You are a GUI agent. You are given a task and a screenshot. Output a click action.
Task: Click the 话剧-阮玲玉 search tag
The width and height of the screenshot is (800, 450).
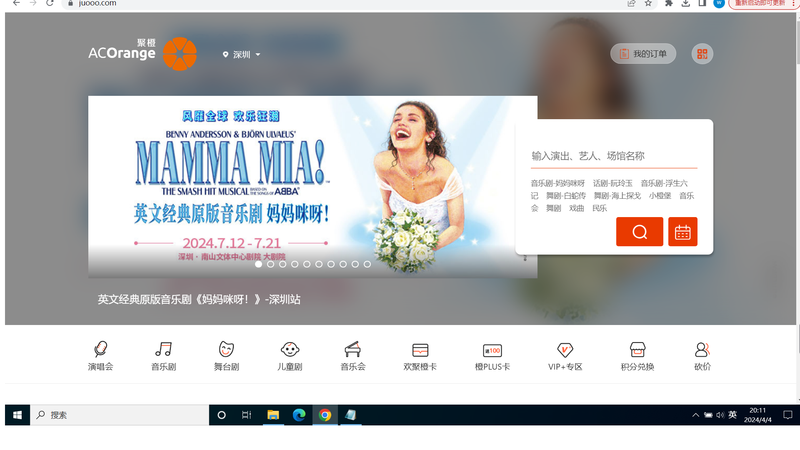point(613,183)
